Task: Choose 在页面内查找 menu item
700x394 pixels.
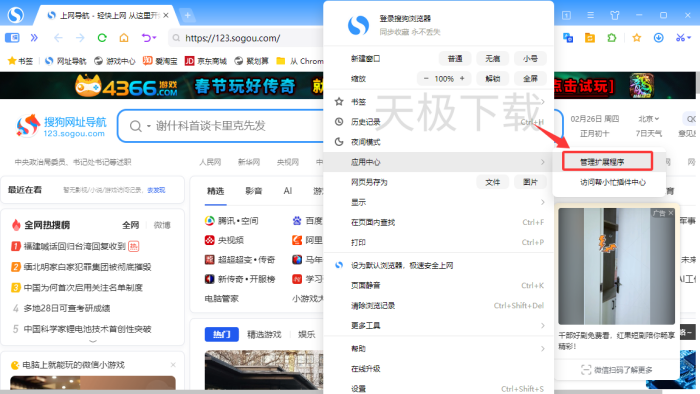Action: point(438,222)
